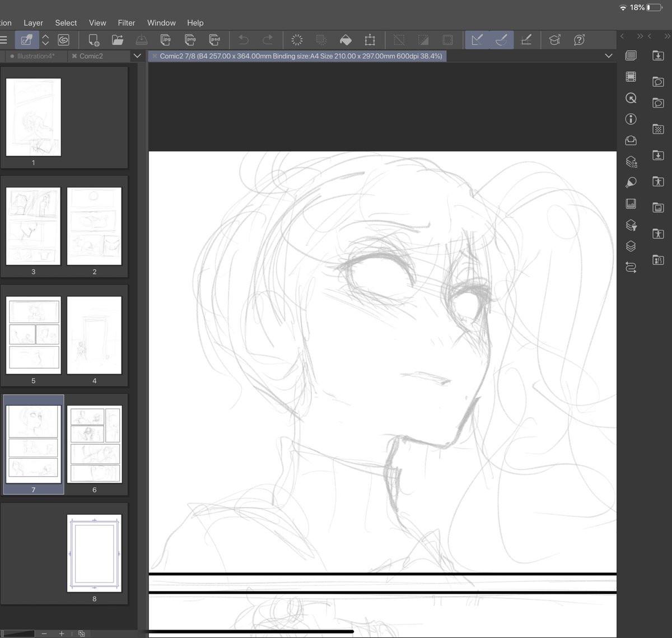This screenshot has width=672, height=638.
Task: Open the Select menu
Action: pyautogui.click(x=66, y=23)
